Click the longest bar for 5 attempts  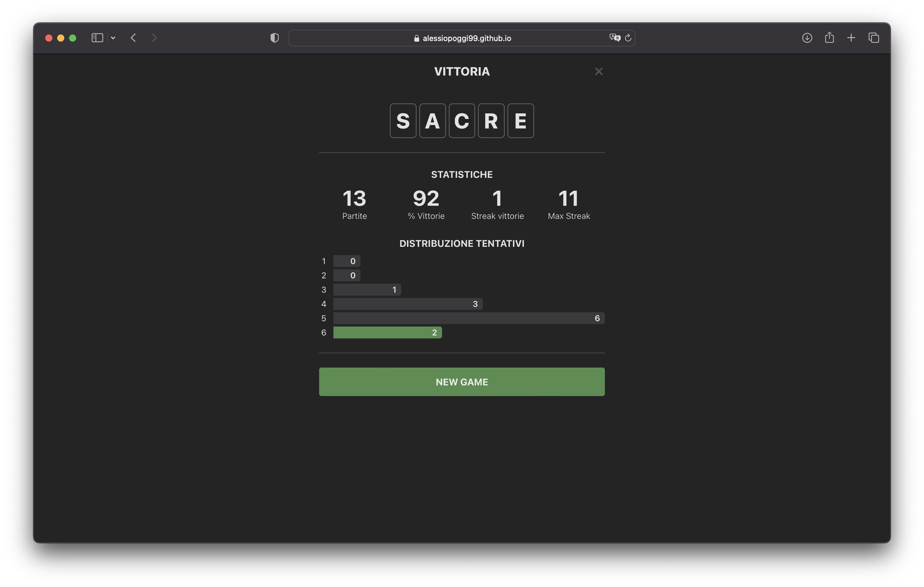469,318
